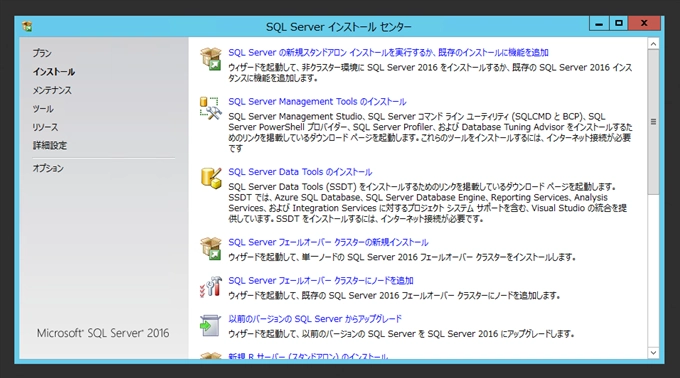Go to the 詳細設定 section
This screenshot has width=680, height=378.
50,146
